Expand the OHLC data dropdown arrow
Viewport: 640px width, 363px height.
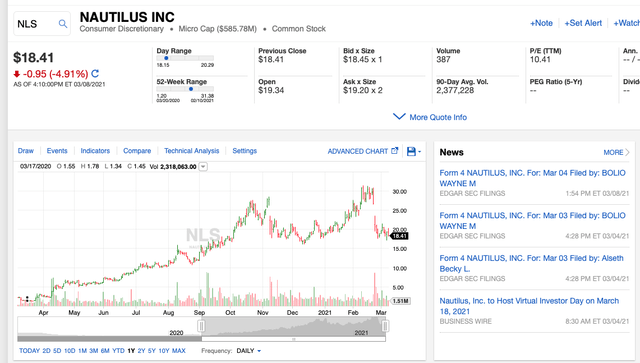(x=203, y=167)
